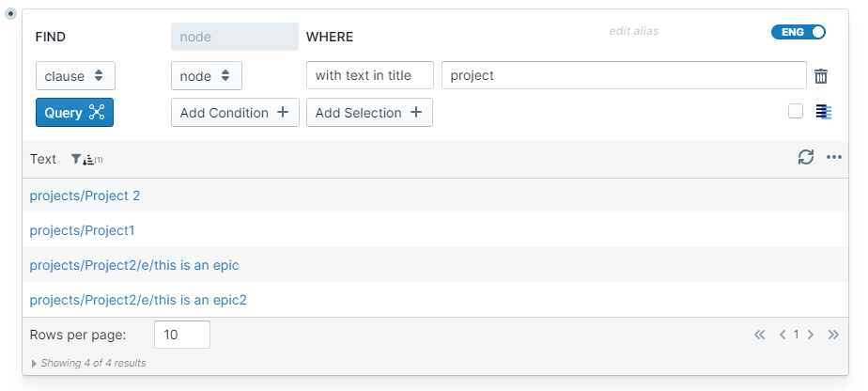Open the projects/Project1 link
Screen dimensions: 868x391
[83, 230]
